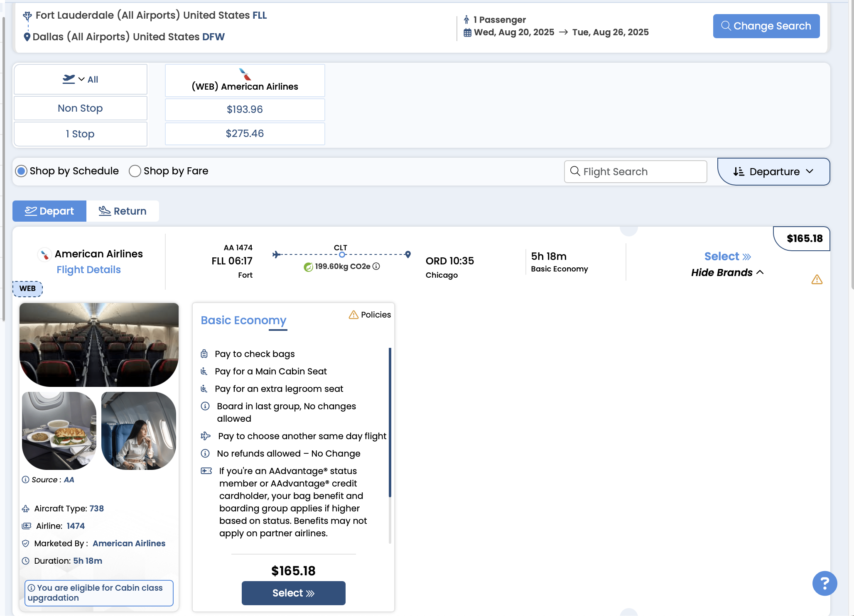854x616 pixels.
Task: Click the extra legroom seat icon
Action: coord(204,389)
